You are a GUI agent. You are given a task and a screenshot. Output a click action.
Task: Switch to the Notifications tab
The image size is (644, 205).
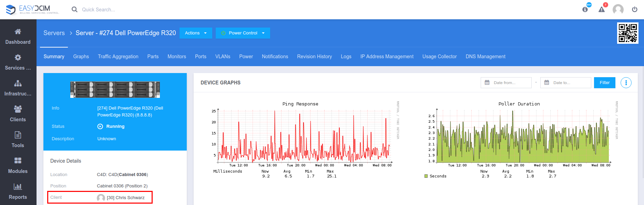tap(275, 57)
